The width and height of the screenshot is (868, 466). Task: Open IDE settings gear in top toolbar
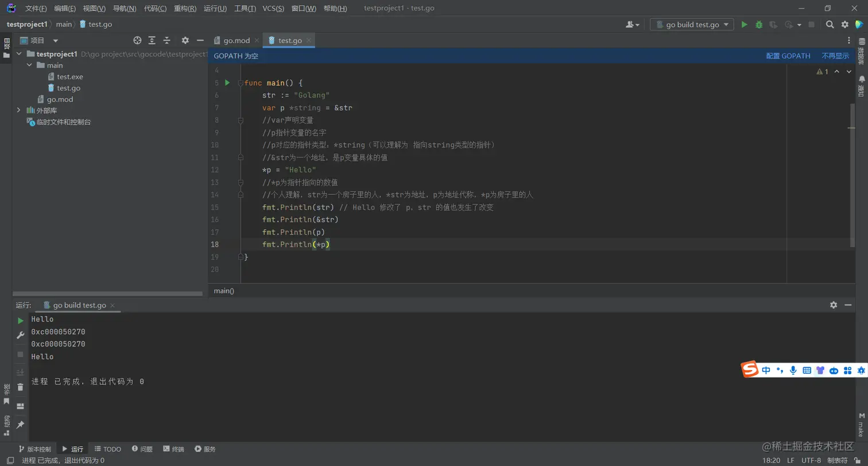pyautogui.click(x=845, y=25)
